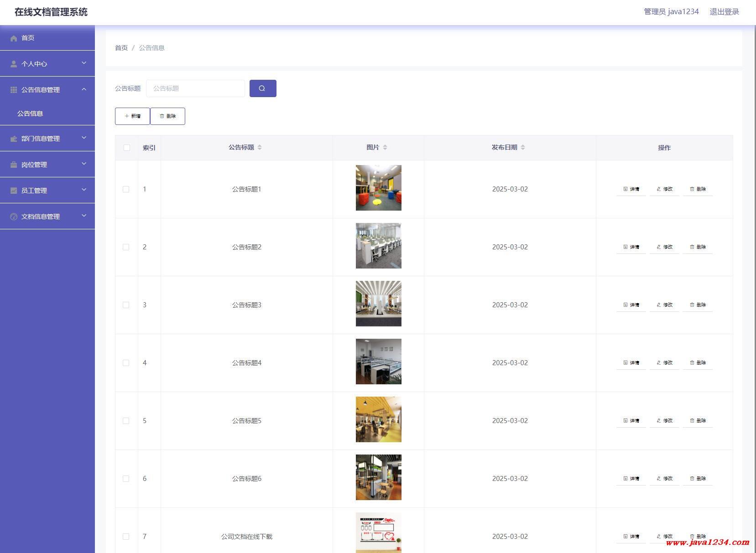756x553 pixels.
Task: Open 详情 for 公告标题6
Action: (x=631, y=479)
